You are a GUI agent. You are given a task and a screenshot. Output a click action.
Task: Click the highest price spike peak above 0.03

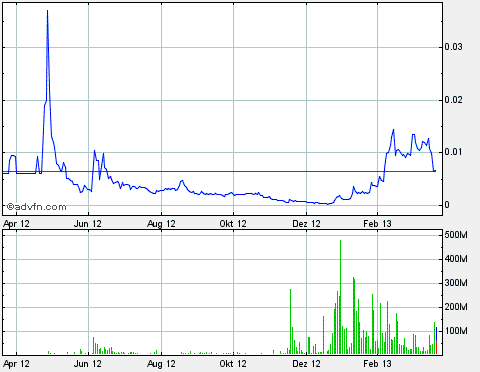pyautogui.click(x=47, y=11)
